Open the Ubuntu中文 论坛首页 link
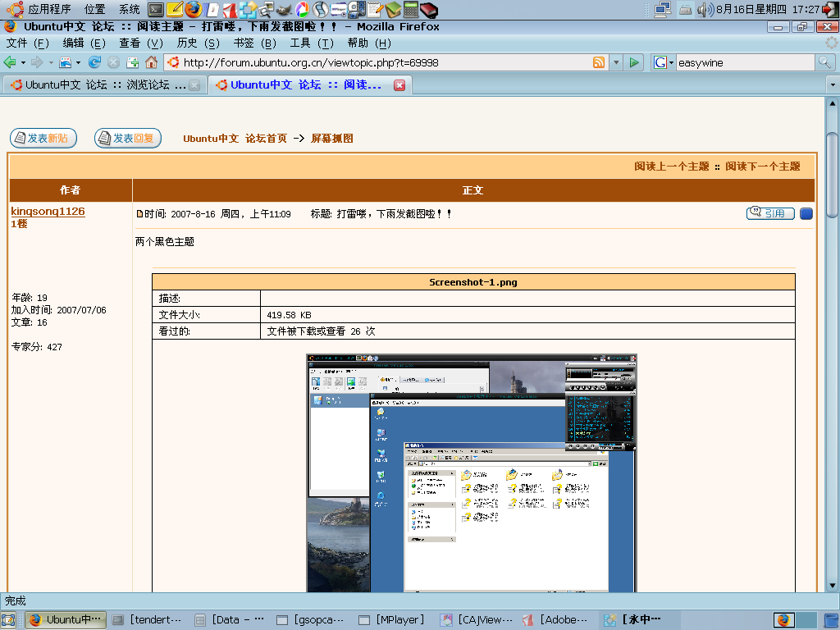The image size is (840, 630). 235,138
